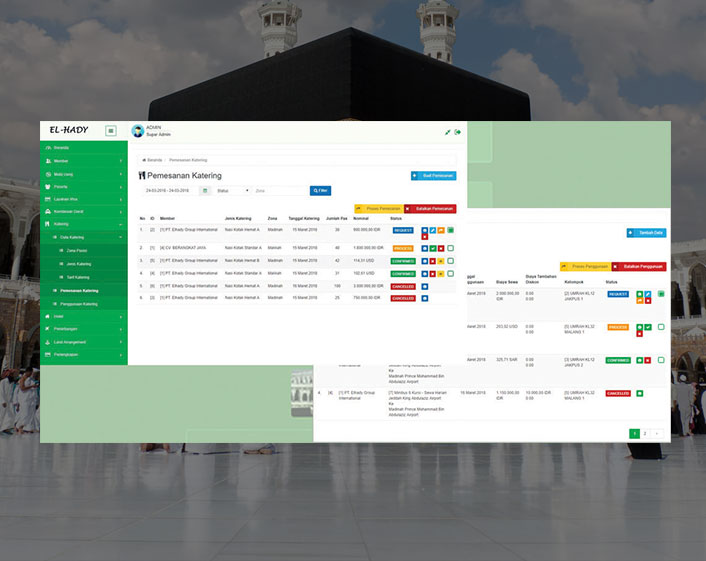
Task: Click the green check icon in the CV BERANGKAT JAYA row
Action: pyautogui.click(x=433, y=247)
